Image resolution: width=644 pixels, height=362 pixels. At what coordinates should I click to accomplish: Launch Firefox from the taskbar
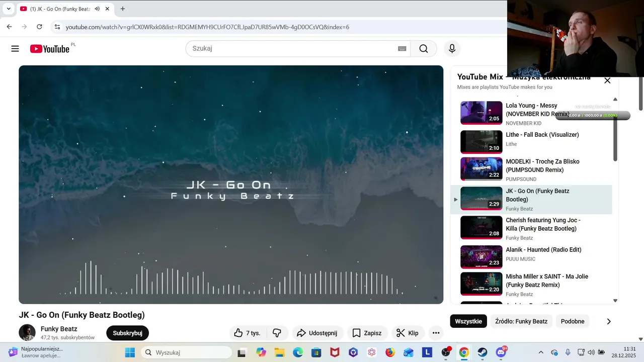(x=390, y=352)
